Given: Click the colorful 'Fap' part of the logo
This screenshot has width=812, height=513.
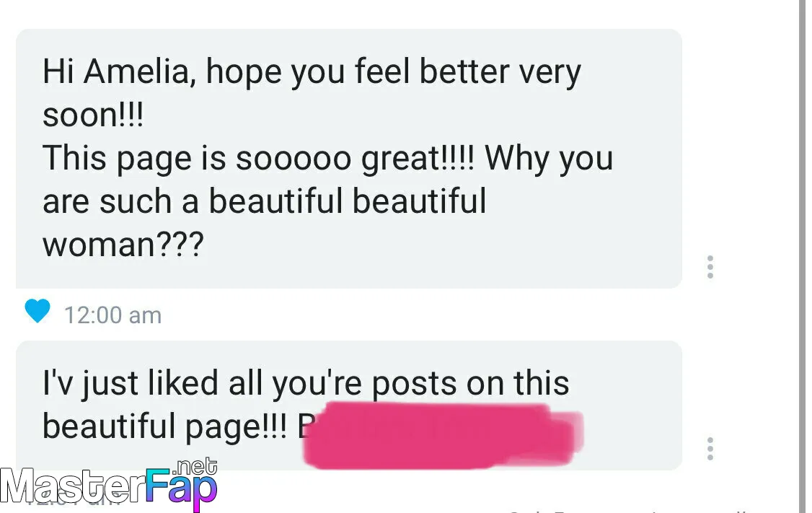Looking at the screenshot, I should tap(181, 488).
